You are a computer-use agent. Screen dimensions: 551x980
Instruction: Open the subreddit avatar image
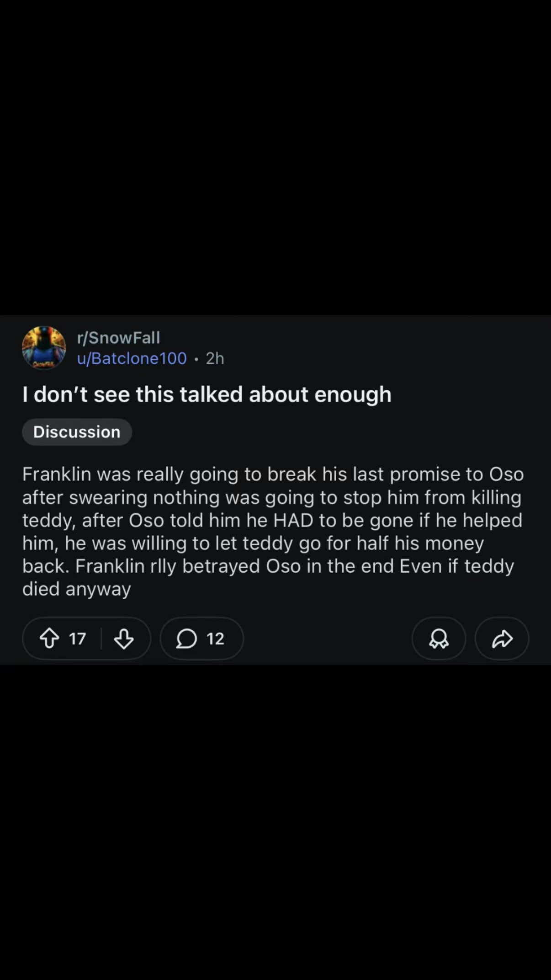[44, 348]
